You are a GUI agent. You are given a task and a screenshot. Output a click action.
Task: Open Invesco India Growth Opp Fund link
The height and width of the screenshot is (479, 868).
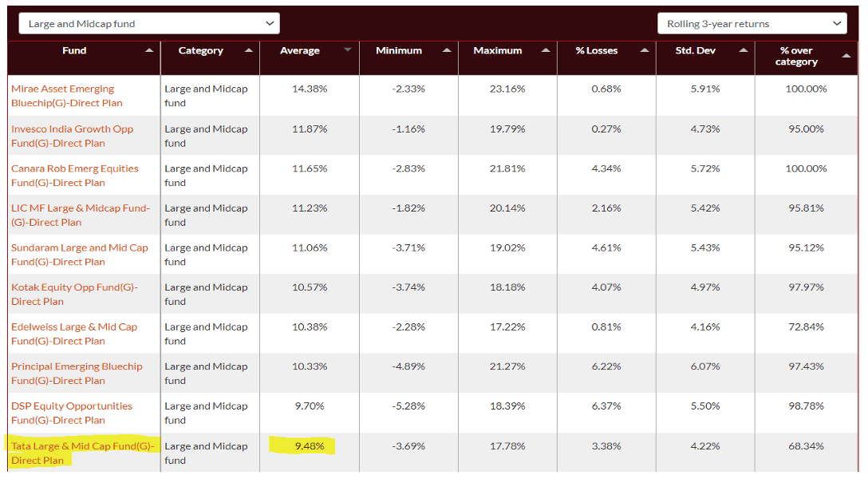pos(72,136)
